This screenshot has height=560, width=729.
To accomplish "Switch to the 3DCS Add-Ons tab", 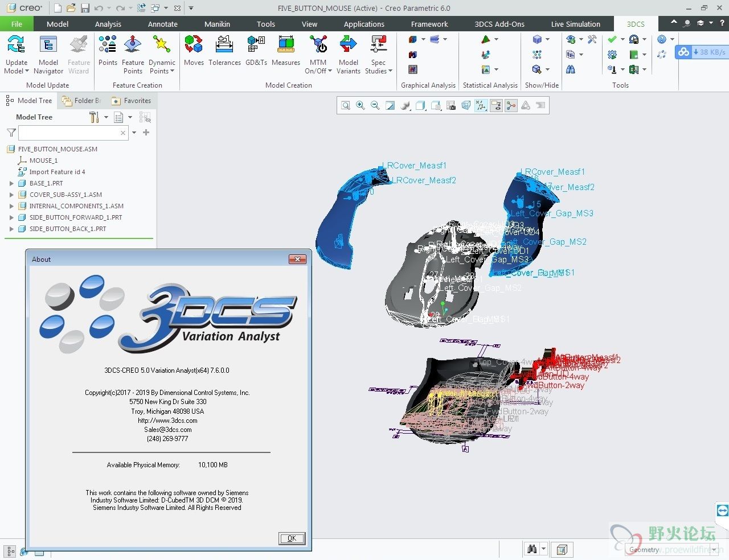I will pos(499,24).
